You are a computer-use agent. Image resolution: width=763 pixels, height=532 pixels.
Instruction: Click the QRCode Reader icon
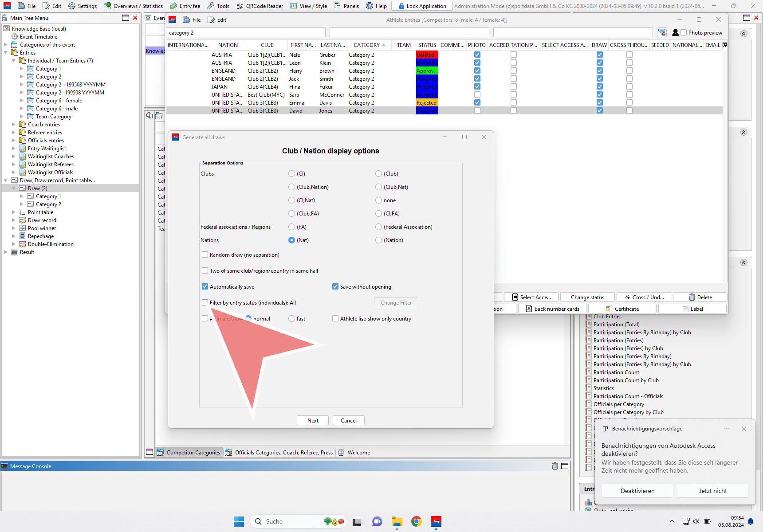point(240,6)
